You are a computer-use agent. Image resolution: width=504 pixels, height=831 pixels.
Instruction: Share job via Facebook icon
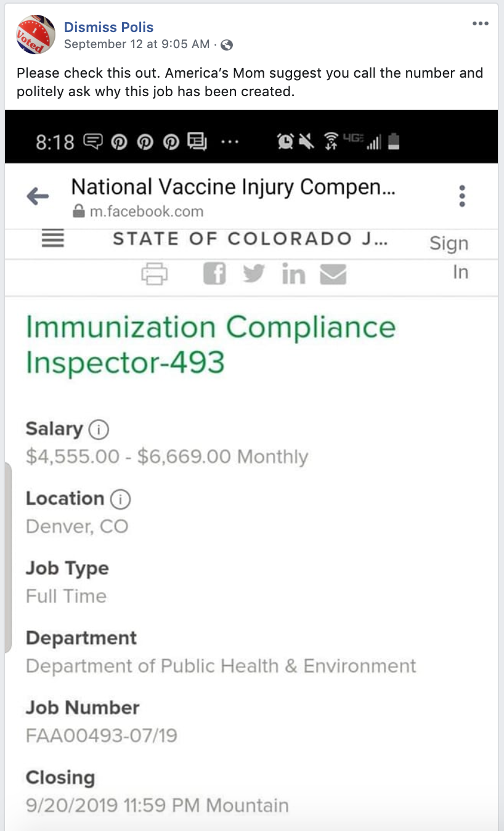(214, 274)
